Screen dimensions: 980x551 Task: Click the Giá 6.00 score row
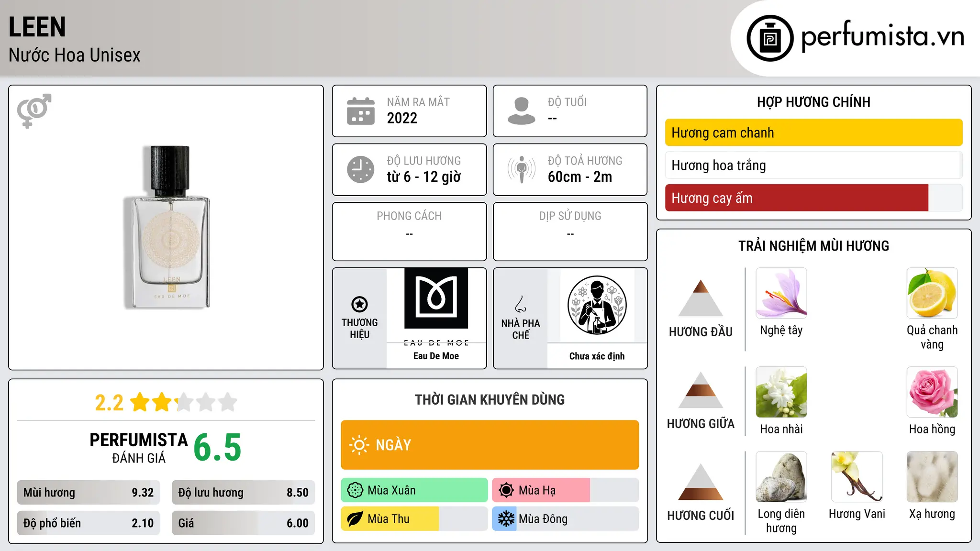point(243,523)
